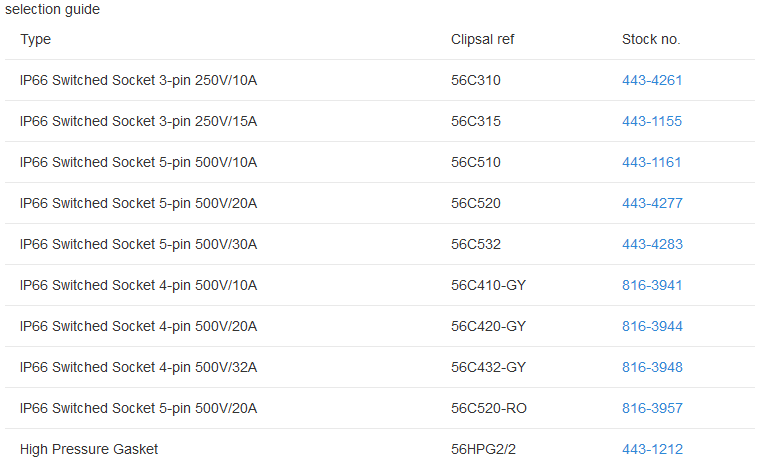Viewport: 770px width, 467px height.
Task: Open stock number 816-3944 link
Action: pyautogui.click(x=652, y=327)
